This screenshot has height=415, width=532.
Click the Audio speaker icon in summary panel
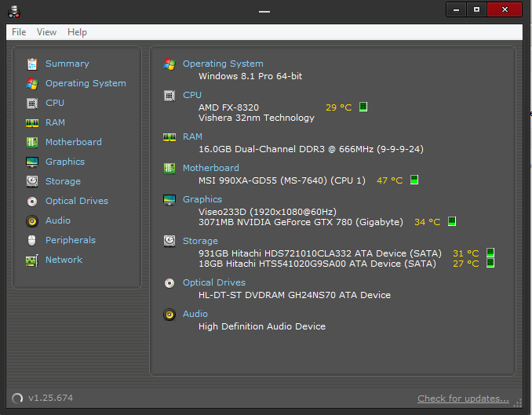point(169,315)
